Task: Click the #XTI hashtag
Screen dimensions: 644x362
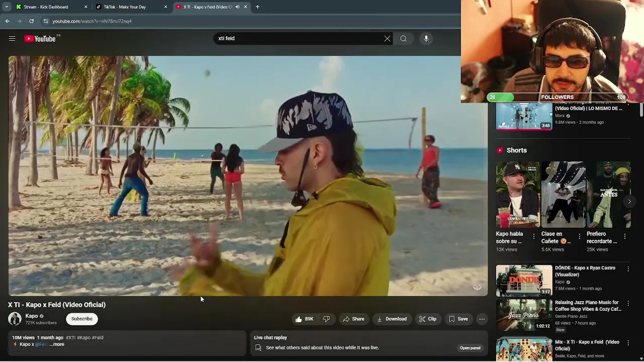Action: pyautogui.click(x=70, y=338)
